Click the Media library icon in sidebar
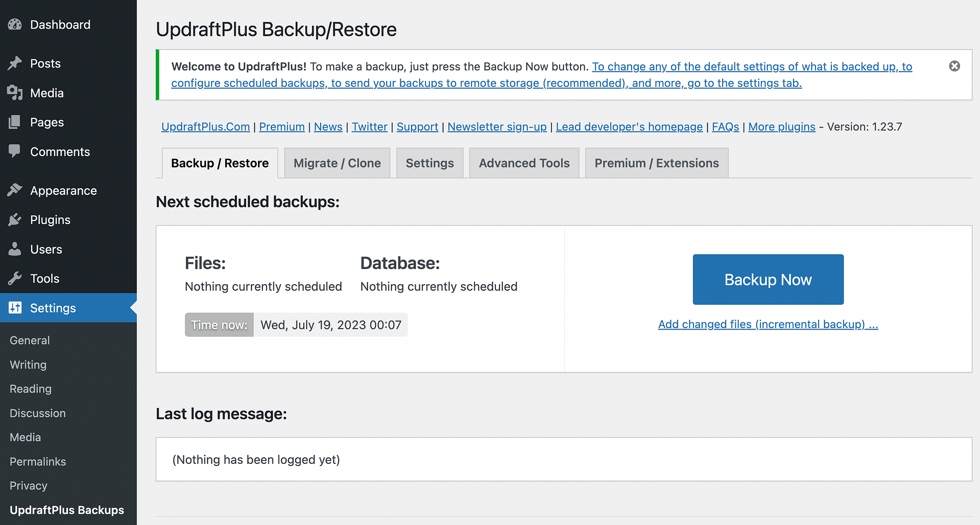980x525 pixels. point(15,93)
